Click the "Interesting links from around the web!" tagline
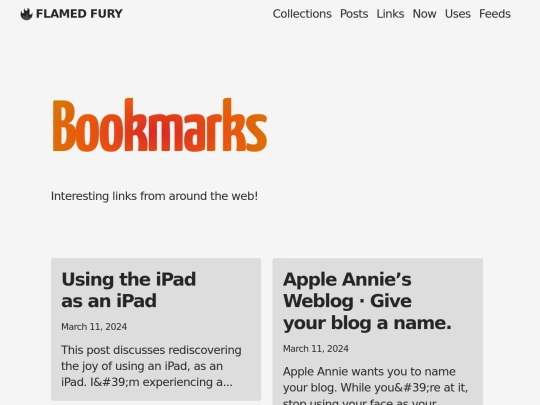540x405 pixels. [154, 196]
